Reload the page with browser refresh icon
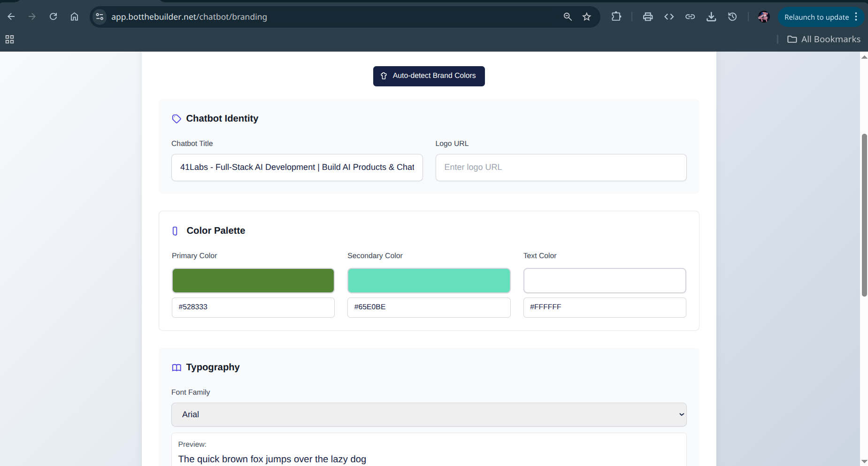 tap(54, 17)
